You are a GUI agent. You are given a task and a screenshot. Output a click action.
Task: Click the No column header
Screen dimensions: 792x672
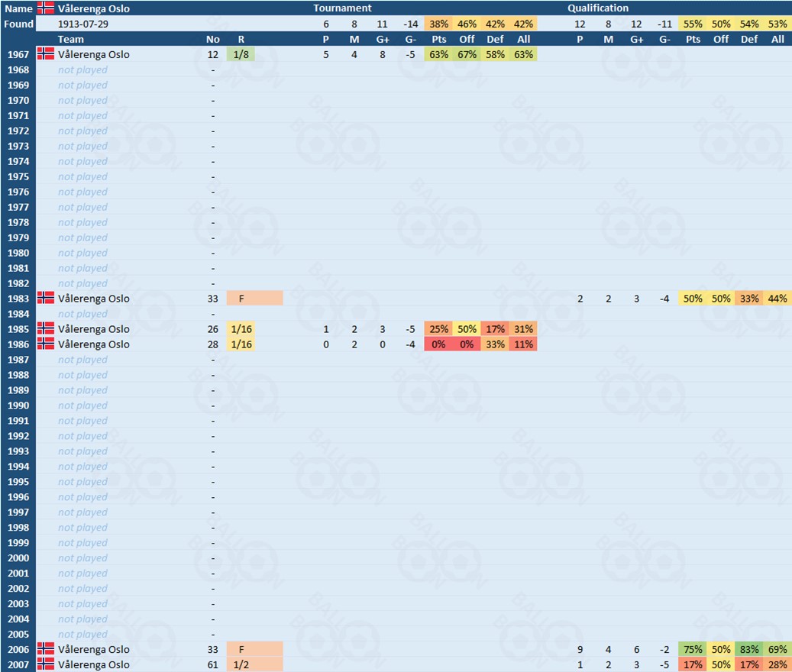(x=213, y=39)
